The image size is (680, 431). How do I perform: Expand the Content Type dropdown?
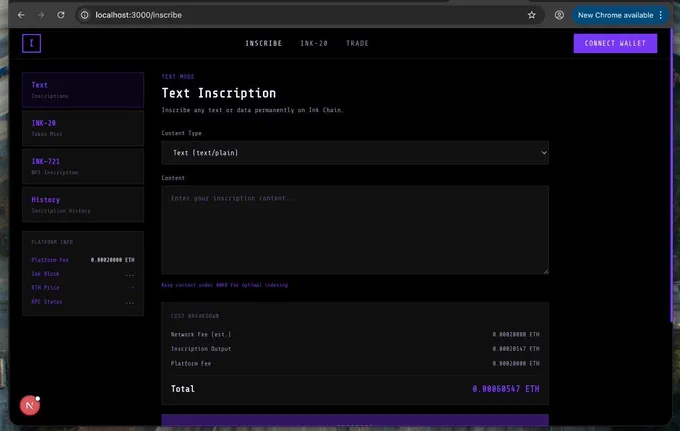355,153
